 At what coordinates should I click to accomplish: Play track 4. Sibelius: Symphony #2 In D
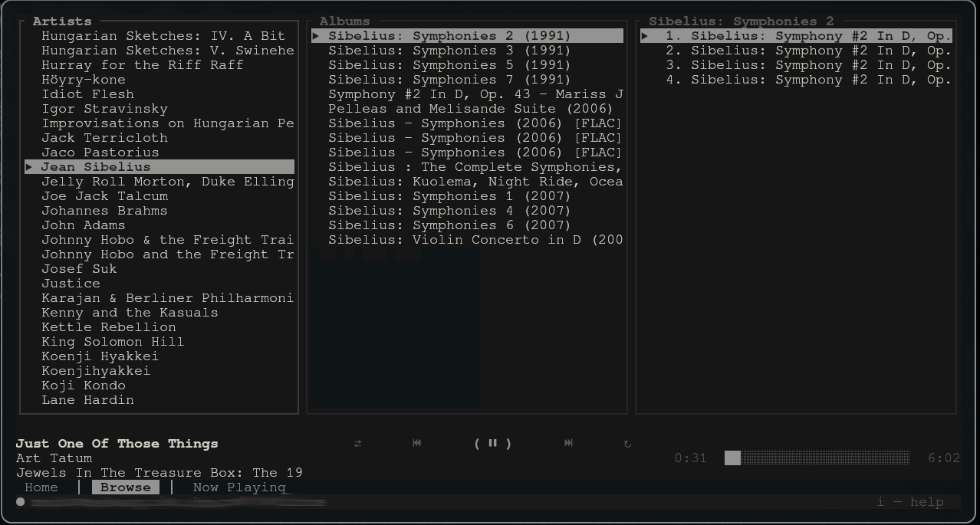808,80
